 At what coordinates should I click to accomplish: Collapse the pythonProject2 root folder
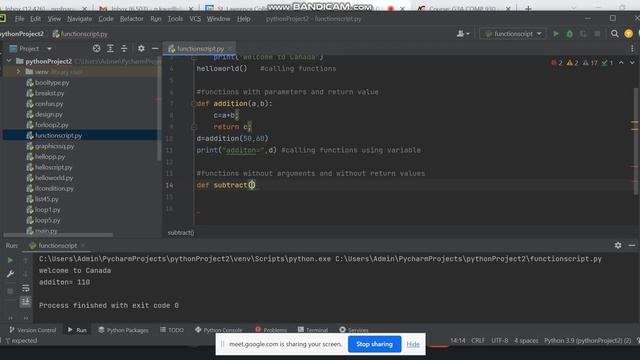tap(9, 61)
